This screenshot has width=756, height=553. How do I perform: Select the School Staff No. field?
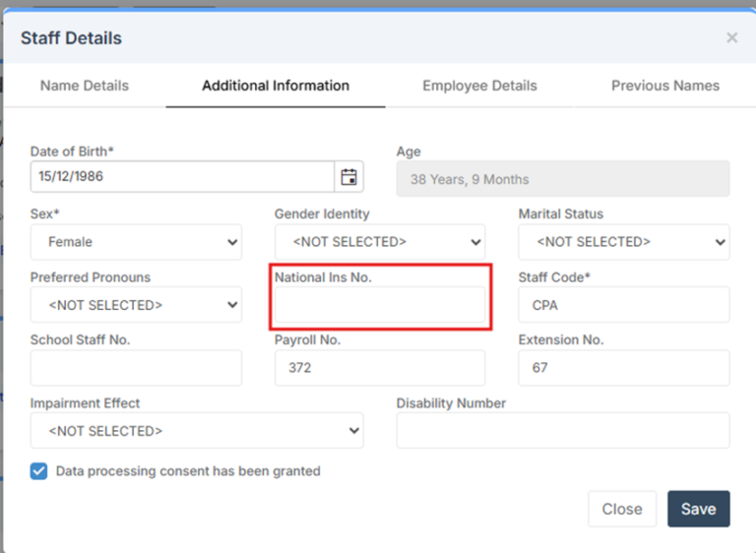pyautogui.click(x=136, y=368)
